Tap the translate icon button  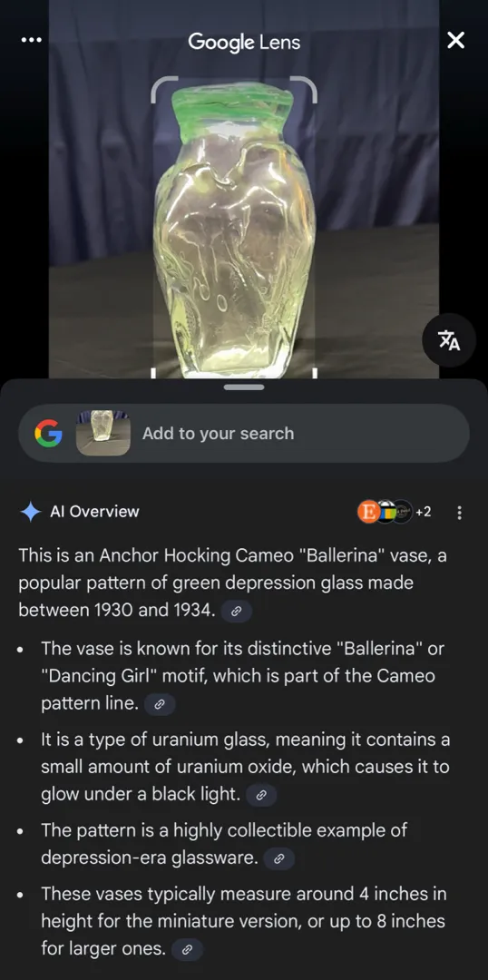[449, 340]
